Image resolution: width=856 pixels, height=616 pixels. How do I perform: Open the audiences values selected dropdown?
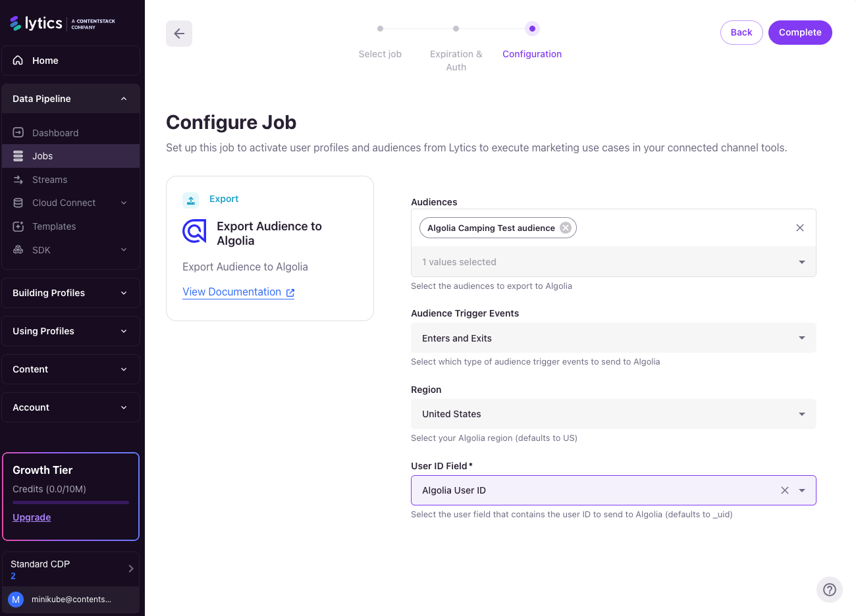(614, 262)
